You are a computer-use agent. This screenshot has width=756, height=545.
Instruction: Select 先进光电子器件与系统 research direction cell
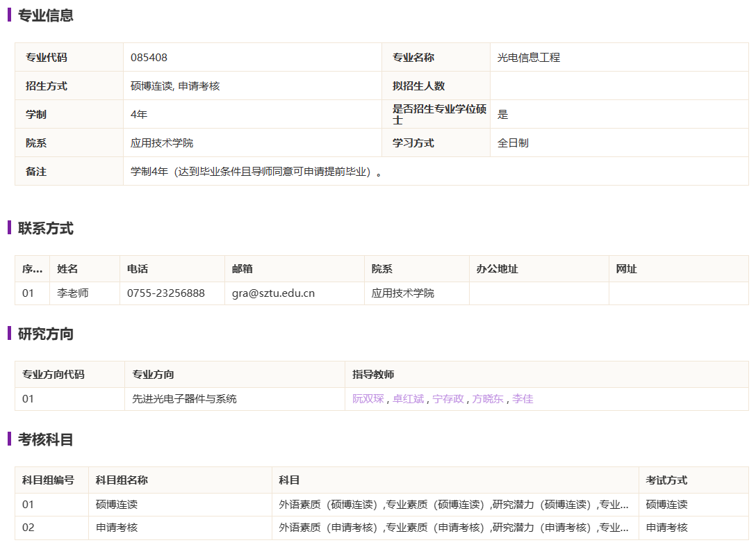(x=184, y=399)
